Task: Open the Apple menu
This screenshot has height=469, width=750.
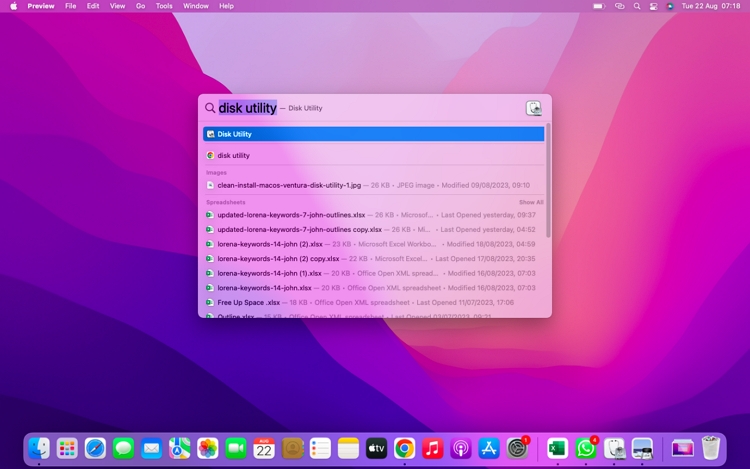Action: (x=13, y=6)
